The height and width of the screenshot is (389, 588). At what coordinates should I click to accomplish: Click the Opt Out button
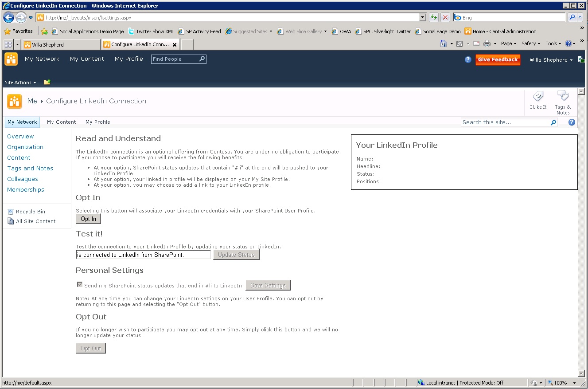(91, 348)
